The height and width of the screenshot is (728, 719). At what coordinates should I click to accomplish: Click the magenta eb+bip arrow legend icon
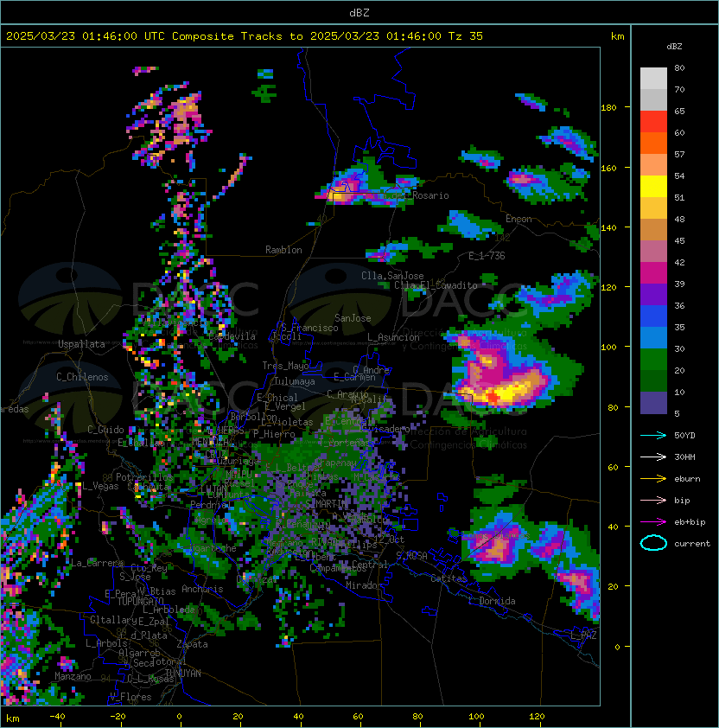point(653,522)
